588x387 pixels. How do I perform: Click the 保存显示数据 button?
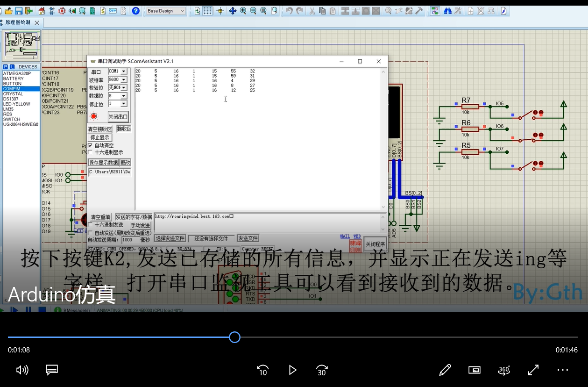point(103,163)
